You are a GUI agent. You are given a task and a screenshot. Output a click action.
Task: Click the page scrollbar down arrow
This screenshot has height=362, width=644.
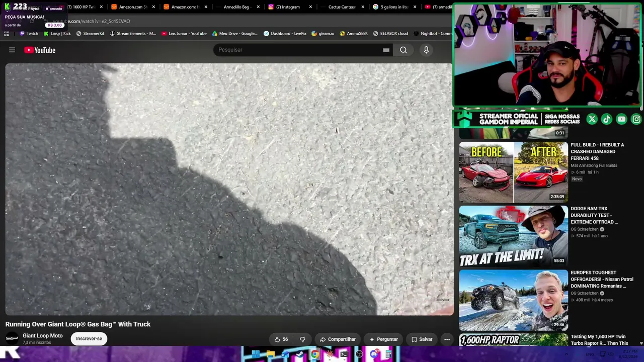point(641,343)
